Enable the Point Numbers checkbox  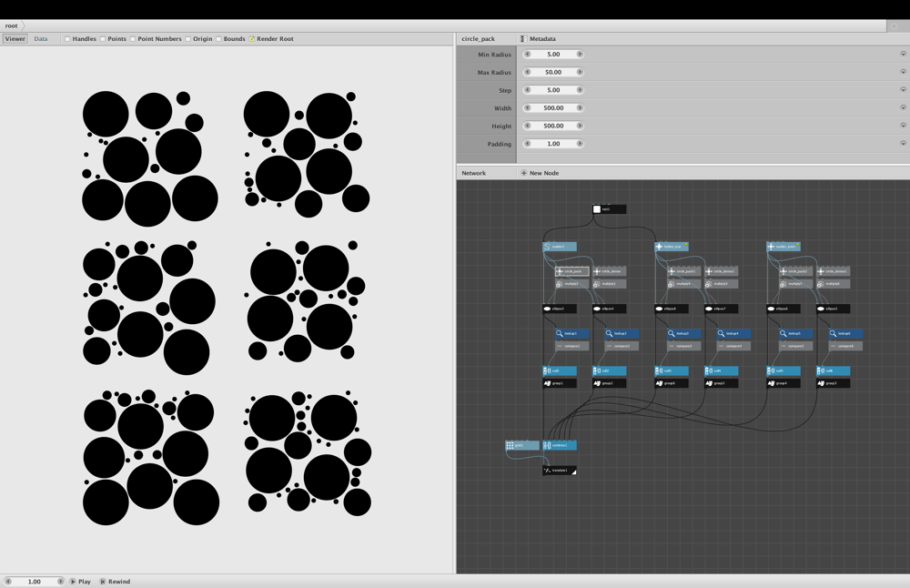coord(133,39)
